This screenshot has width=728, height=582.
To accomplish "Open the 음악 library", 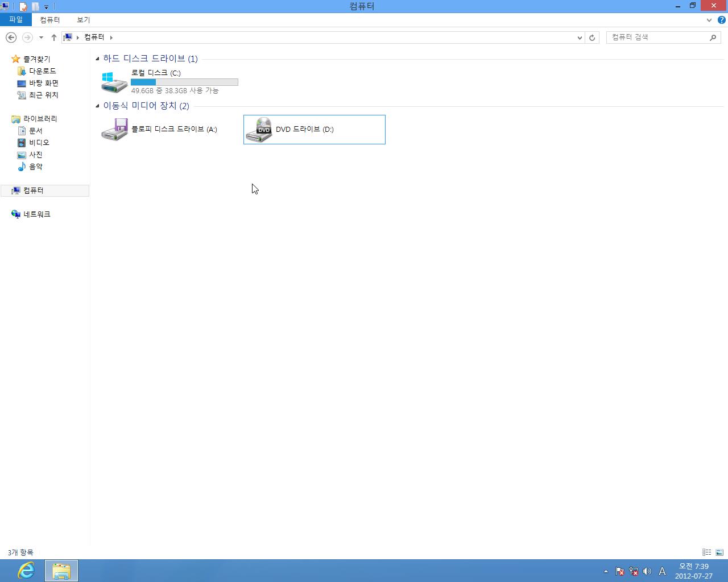I will pos(36,167).
